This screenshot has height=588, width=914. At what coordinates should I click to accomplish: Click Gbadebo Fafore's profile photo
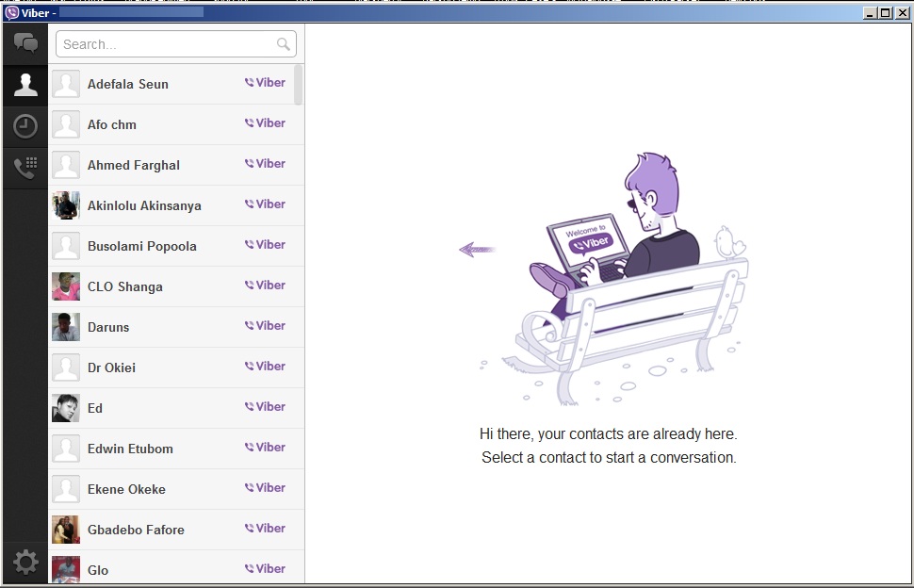66,530
